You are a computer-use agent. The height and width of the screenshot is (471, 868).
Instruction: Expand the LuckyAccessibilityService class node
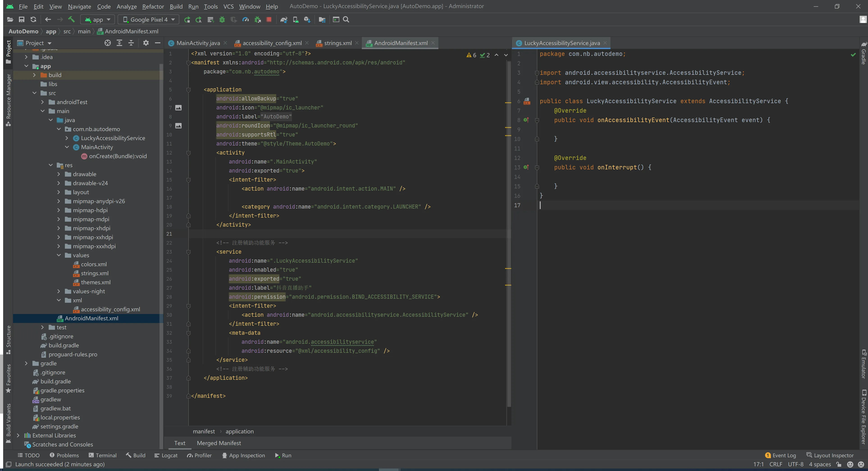point(67,138)
